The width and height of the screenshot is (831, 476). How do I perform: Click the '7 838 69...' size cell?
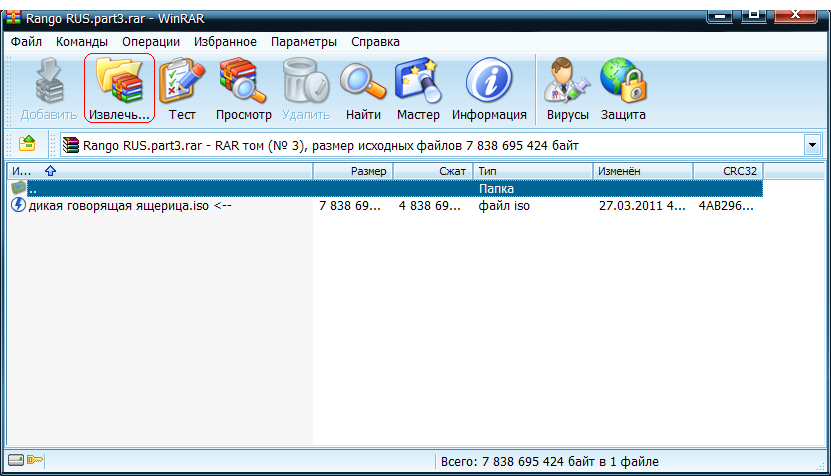[x=350, y=206]
